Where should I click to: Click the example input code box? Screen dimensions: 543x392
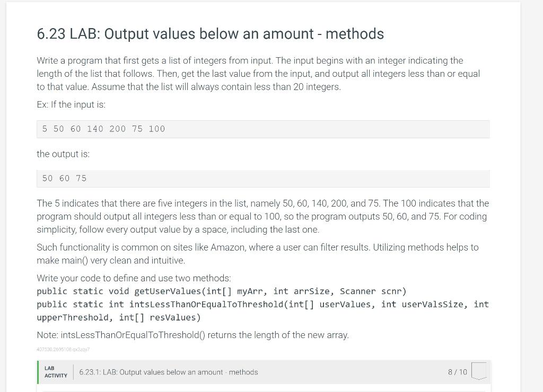click(263, 129)
